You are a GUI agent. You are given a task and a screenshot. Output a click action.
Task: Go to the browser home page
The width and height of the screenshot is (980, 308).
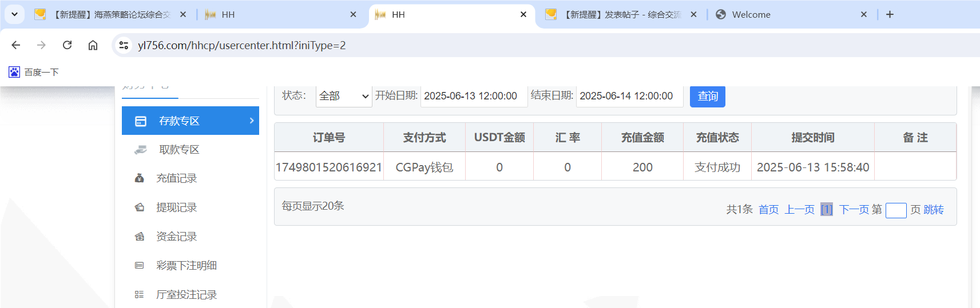pos(93,45)
